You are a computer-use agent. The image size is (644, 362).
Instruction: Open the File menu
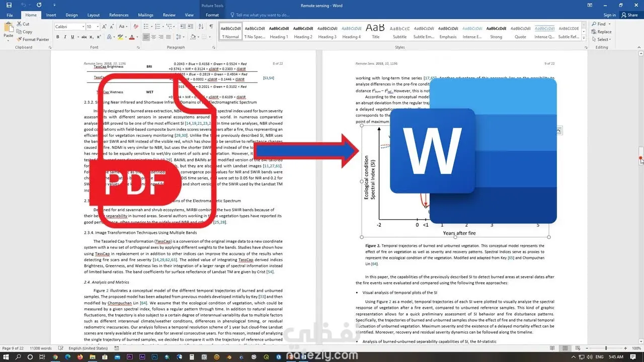(x=10, y=15)
